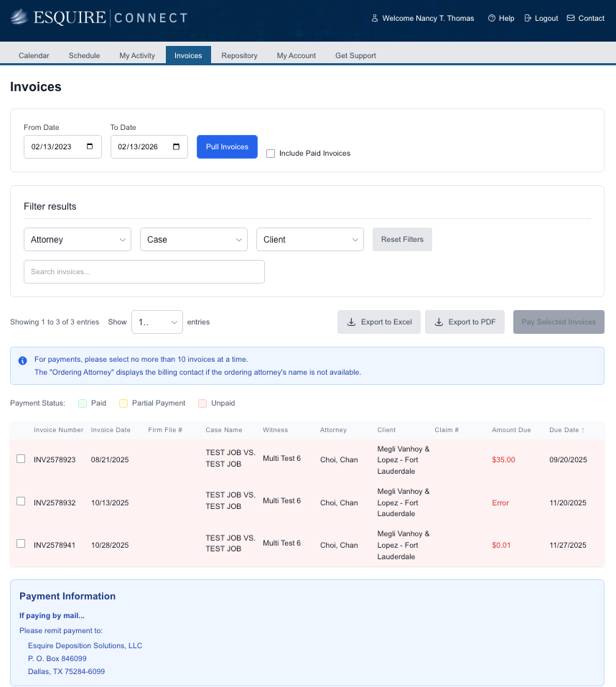Sort by Witness column header
Image resolution: width=616 pixels, height=687 pixels.
tap(276, 430)
